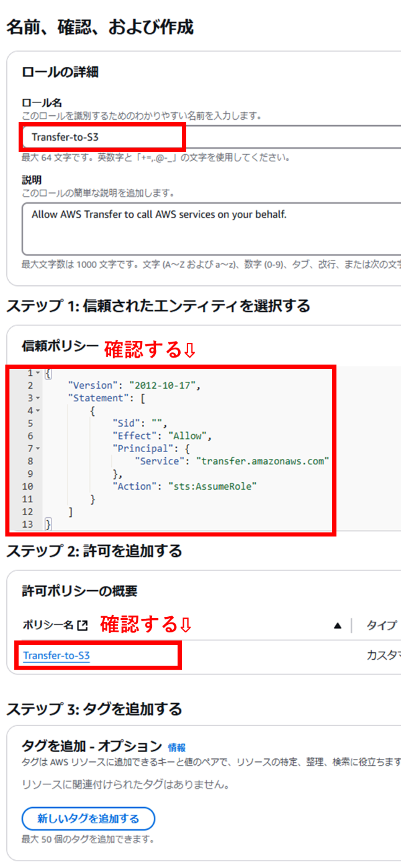Open the Transfer-to-S3 policy link
Viewport: 401px width, 868px height.
[x=56, y=656]
